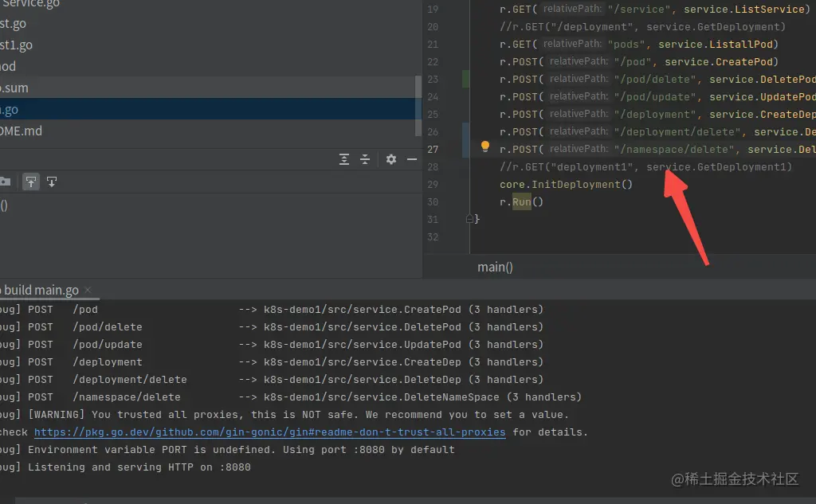The width and height of the screenshot is (816, 504).
Task: Select the st.go file in project tree
Action: click(x=13, y=23)
